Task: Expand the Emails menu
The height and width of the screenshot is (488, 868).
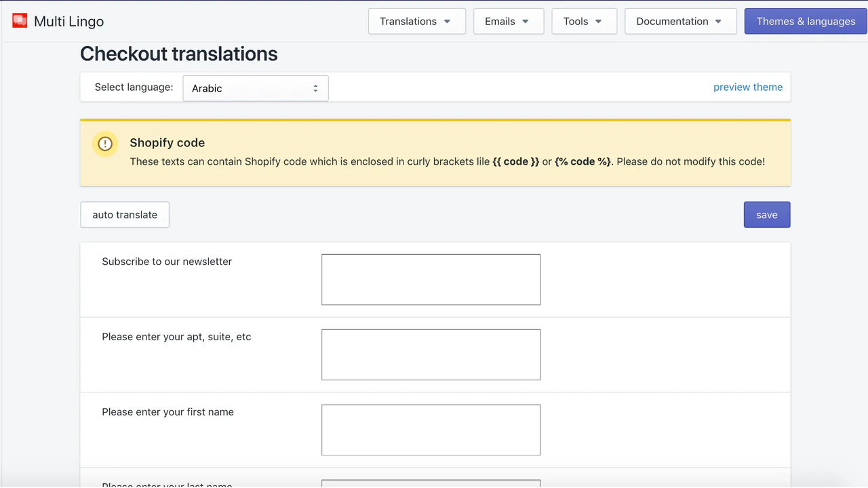Action: pyautogui.click(x=508, y=21)
